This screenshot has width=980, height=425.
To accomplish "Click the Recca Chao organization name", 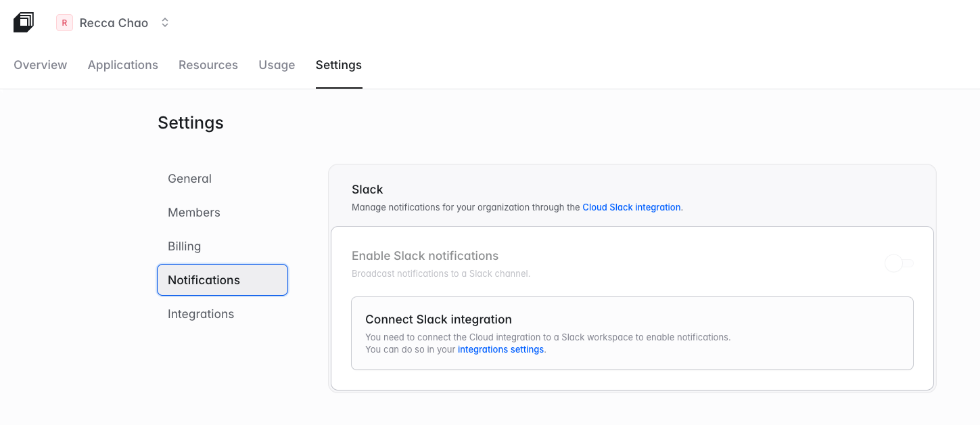I will [x=114, y=23].
